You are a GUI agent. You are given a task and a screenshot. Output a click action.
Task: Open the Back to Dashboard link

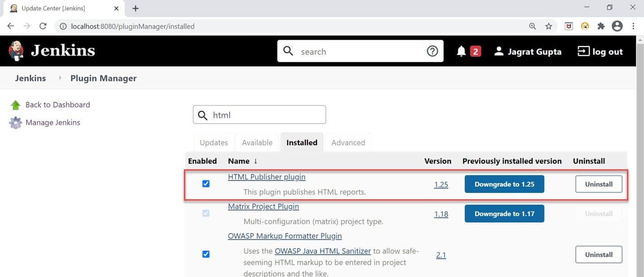(x=58, y=105)
